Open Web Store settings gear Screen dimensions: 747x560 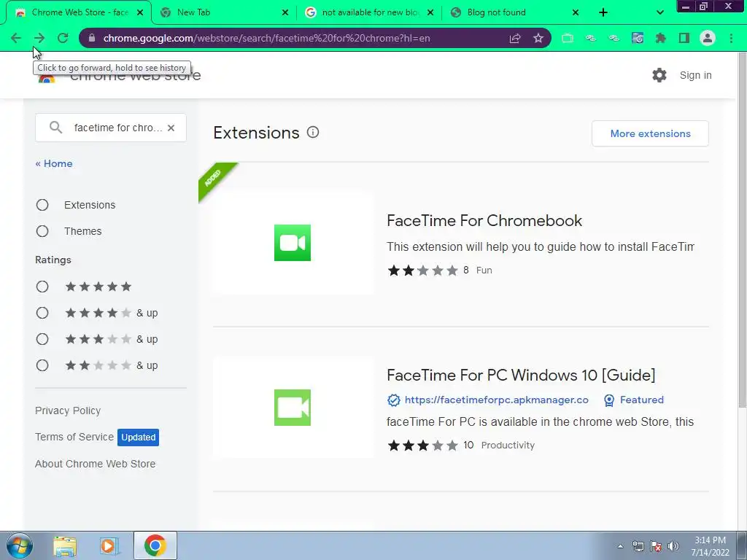tap(659, 75)
